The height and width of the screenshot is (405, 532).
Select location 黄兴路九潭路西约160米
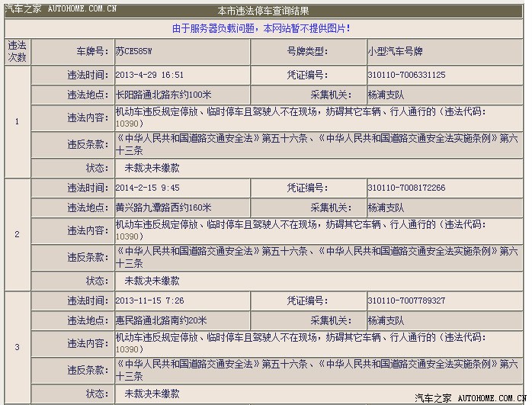(x=163, y=207)
